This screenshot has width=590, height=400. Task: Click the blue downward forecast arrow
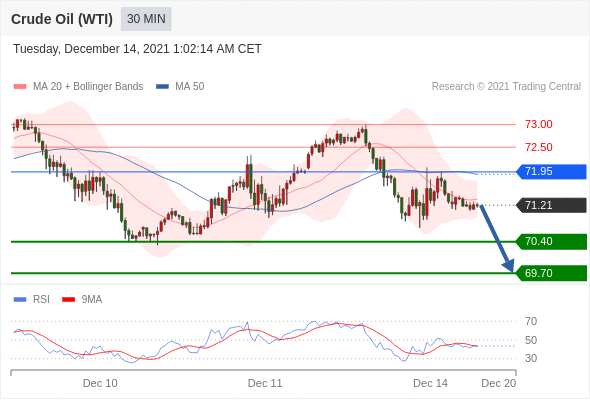[x=496, y=238]
